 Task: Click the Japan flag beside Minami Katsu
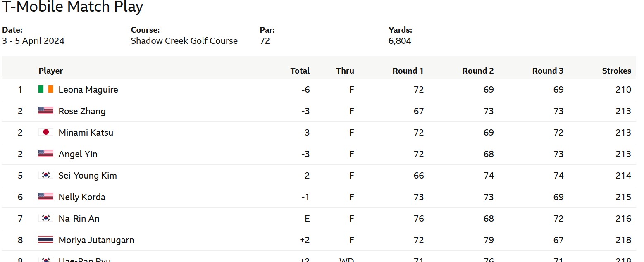[x=46, y=132]
